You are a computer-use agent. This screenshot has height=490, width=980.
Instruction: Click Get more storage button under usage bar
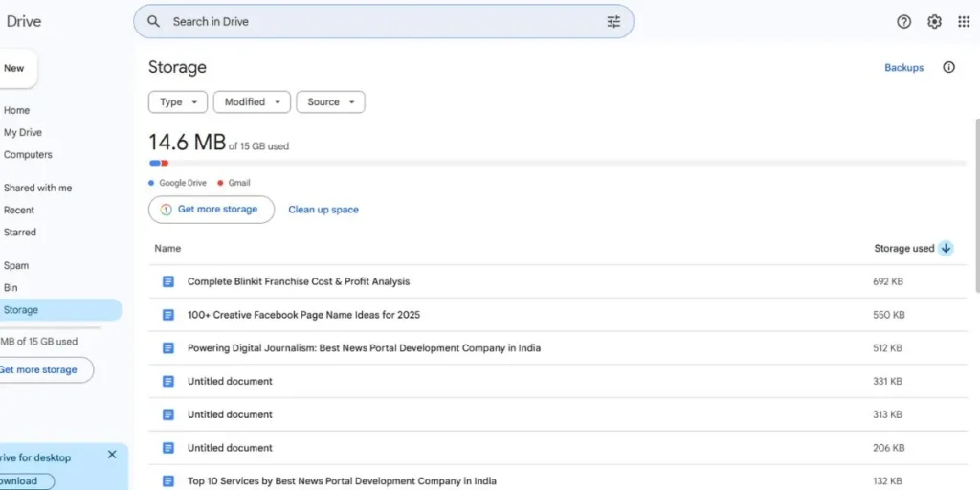[x=211, y=210]
